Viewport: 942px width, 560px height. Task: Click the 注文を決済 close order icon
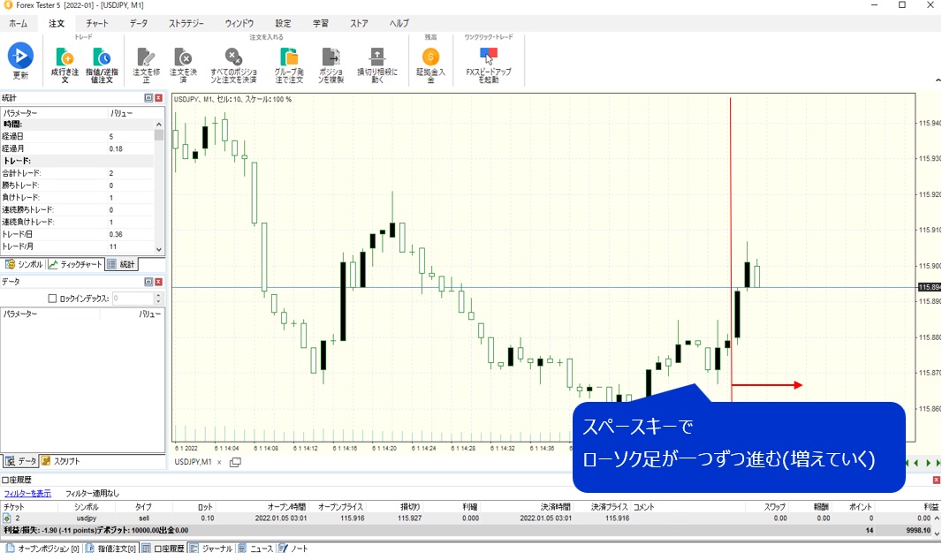click(183, 59)
